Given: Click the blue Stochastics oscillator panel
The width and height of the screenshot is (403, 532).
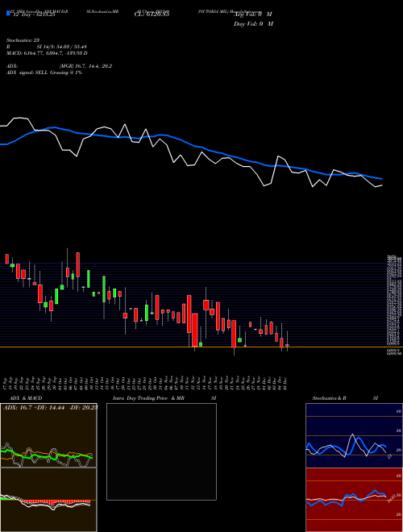Looking at the screenshot, I should (x=354, y=435).
